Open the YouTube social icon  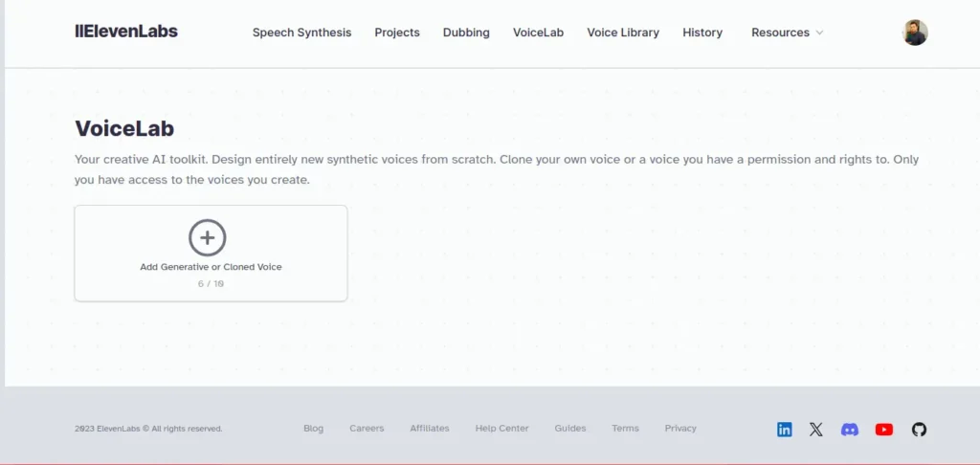(883, 430)
